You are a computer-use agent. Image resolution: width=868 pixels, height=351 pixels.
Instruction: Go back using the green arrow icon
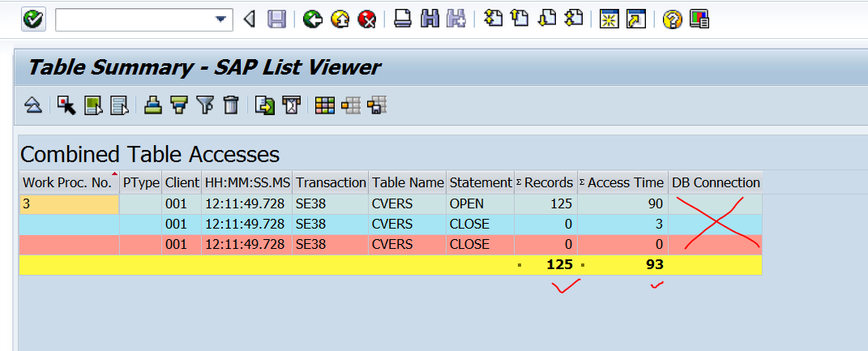[x=313, y=20]
